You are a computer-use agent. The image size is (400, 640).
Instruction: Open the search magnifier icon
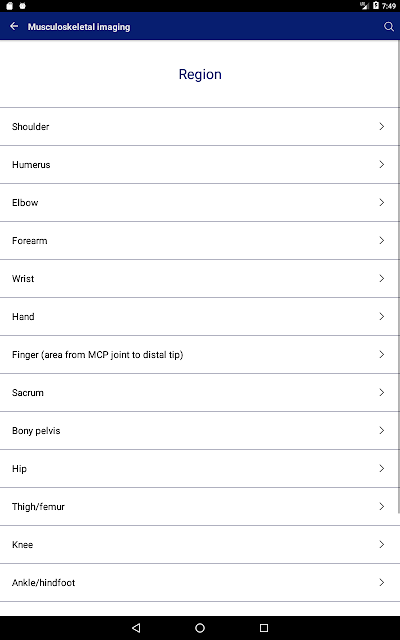[389, 27]
